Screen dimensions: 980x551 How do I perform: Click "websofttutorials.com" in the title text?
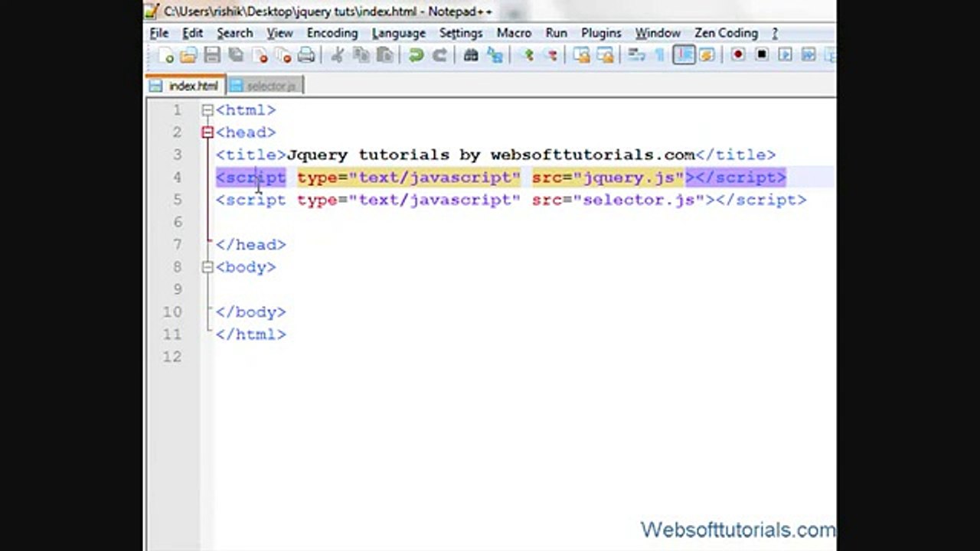coord(593,155)
